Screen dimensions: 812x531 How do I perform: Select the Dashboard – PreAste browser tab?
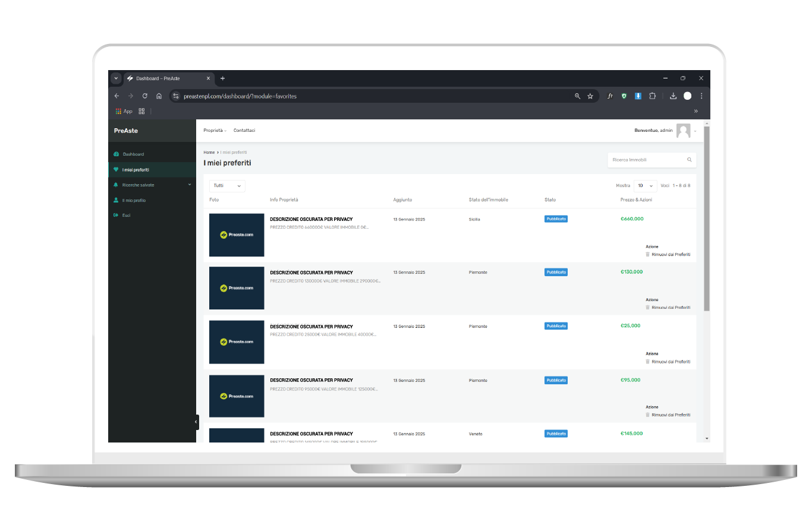[x=168, y=78]
